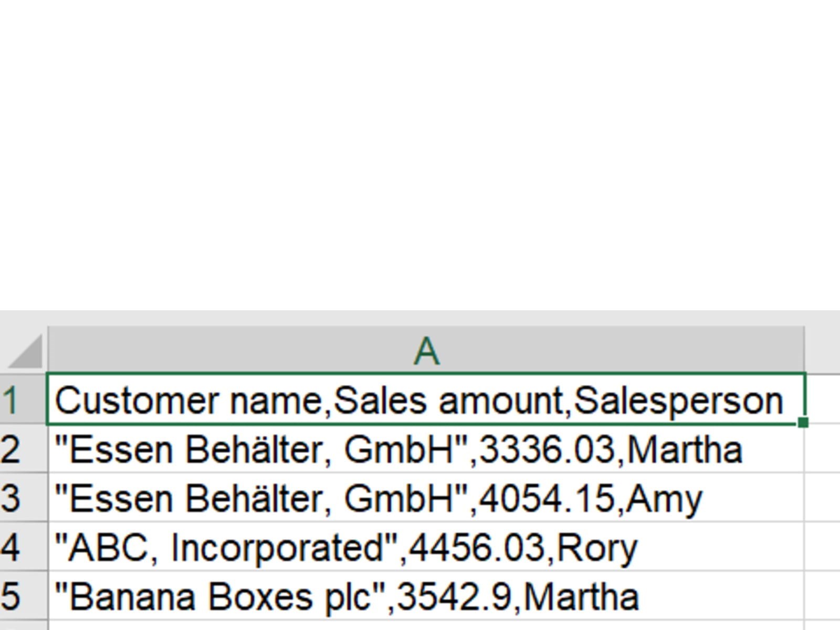Select row 3 via its row header
Viewport: 840px width, 630px height.
[x=12, y=498]
